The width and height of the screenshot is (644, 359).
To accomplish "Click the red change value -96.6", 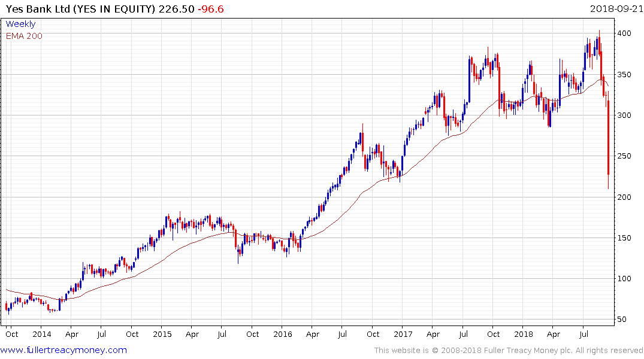I will pyautogui.click(x=211, y=9).
